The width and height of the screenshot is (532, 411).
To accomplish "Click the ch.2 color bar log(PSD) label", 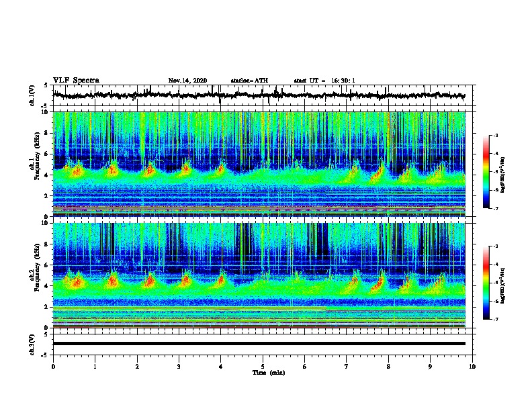I will tap(503, 285).
